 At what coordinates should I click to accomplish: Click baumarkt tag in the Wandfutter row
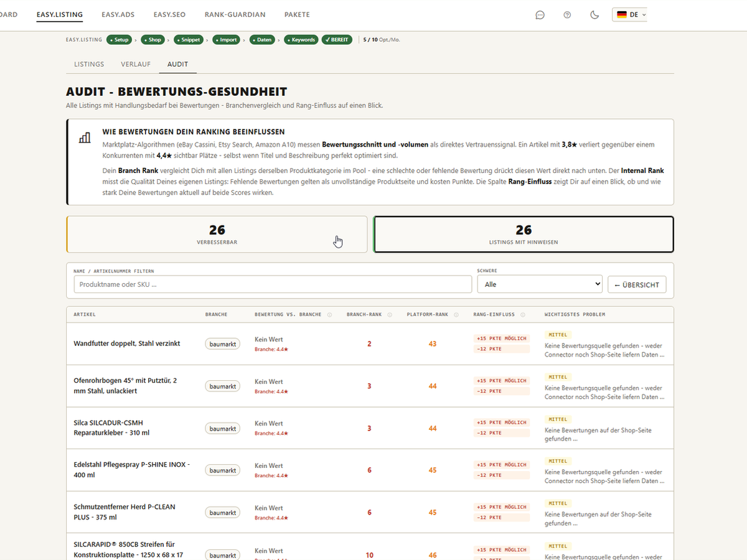(x=223, y=343)
